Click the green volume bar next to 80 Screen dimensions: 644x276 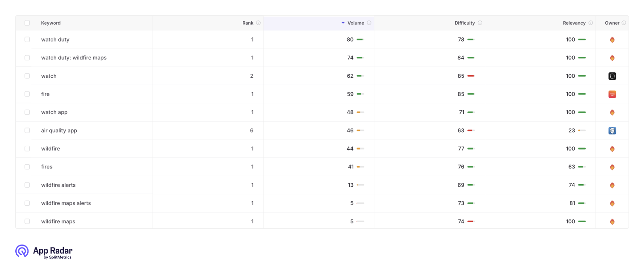click(360, 39)
